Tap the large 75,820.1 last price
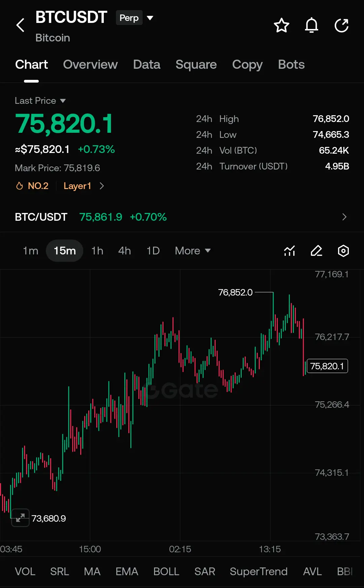364x588 pixels. coord(64,124)
